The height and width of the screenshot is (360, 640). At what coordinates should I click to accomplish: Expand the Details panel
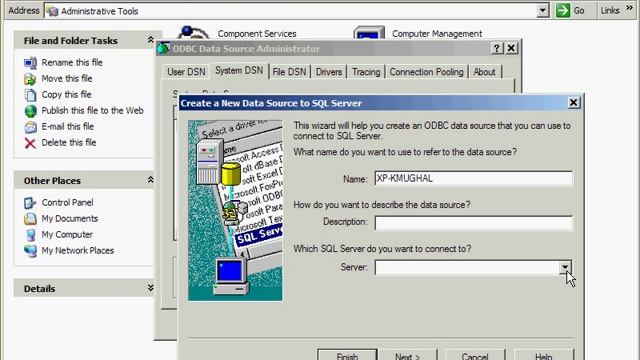pyautogui.click(x=150, y=288)
